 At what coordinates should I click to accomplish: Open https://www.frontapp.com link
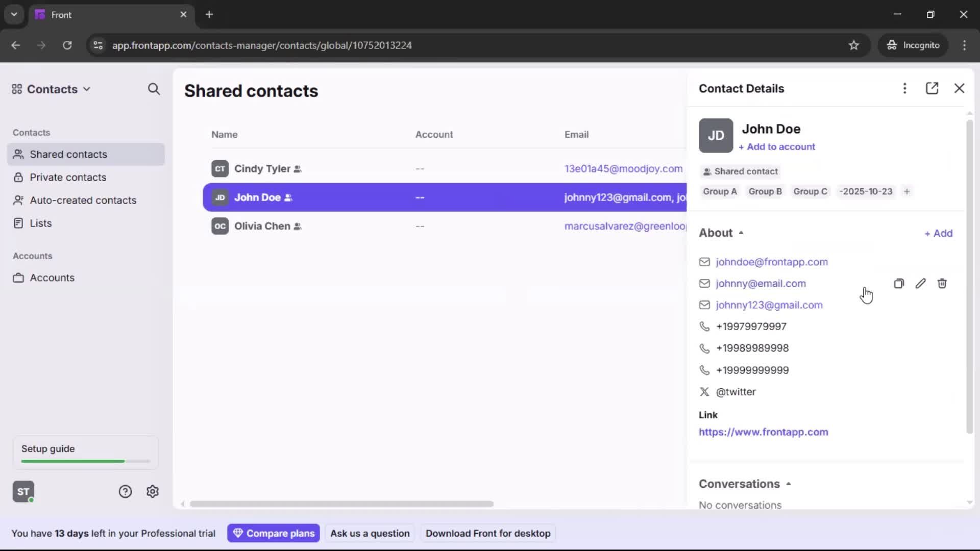click(x=764, y=432)
